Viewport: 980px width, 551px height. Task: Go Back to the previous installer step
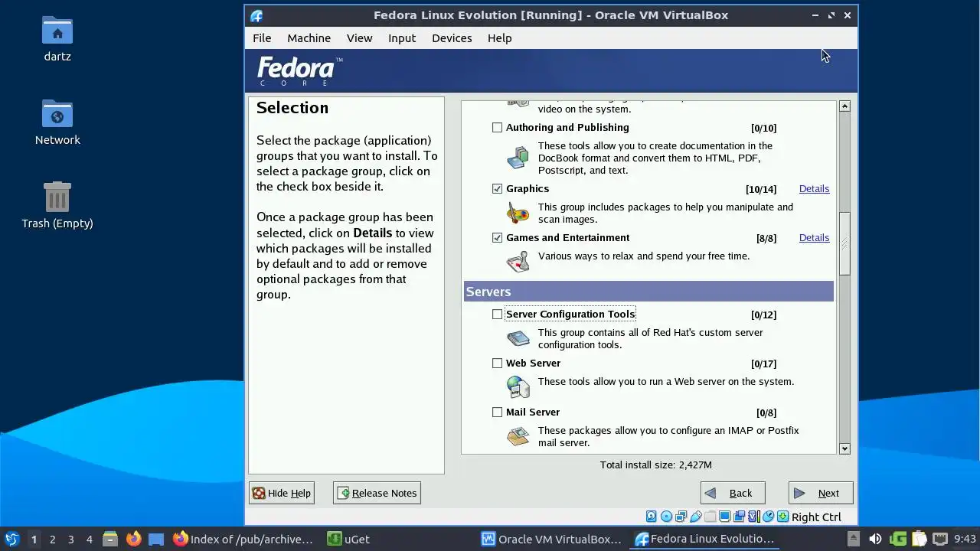(733, 493)
